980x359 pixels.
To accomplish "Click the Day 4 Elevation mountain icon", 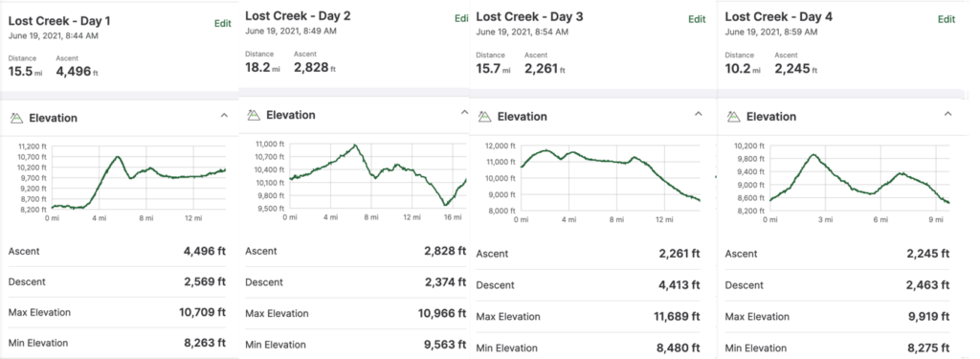I will point(734,117).
